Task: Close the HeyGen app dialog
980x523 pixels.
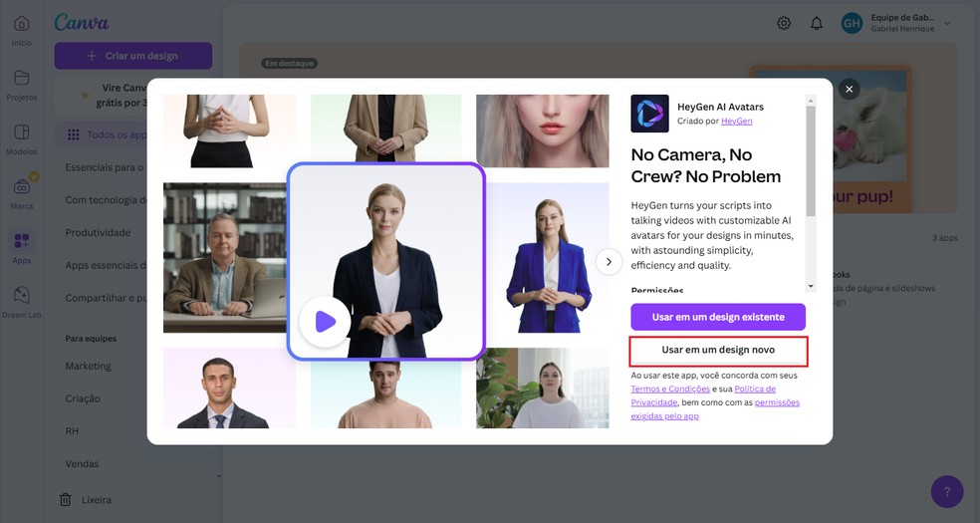Action: pyautogui.click(x=849, y=90)
